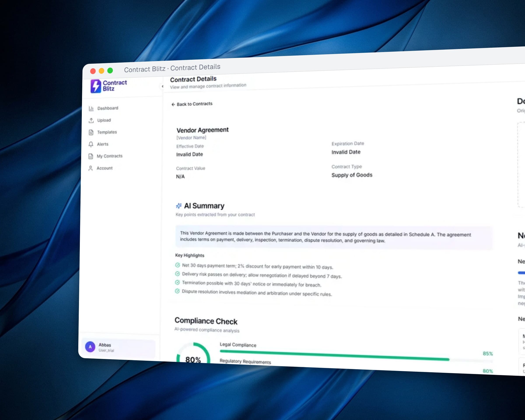Click the AI Summary sparkle icon
The width and height of the screenshot is (525, 420).
pos(179,206)
